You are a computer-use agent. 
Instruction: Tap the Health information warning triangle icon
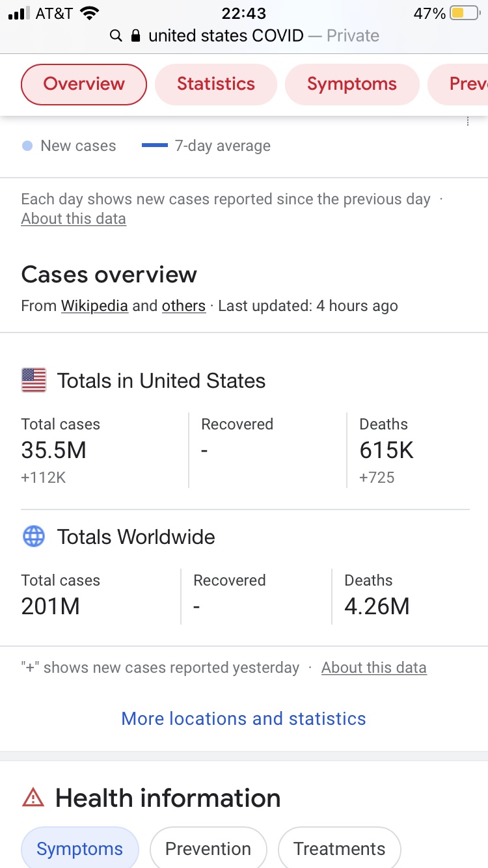(33, 798)
